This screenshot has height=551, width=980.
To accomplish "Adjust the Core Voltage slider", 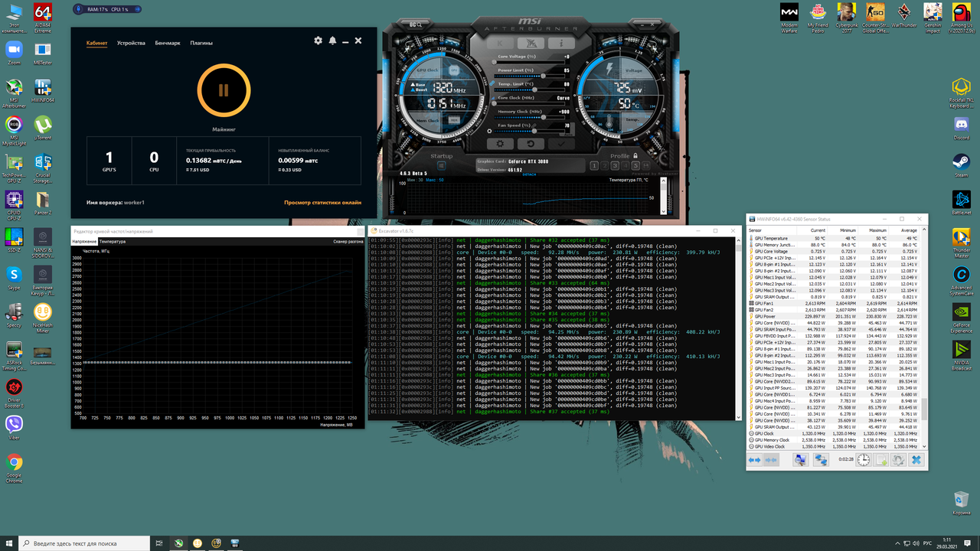I will (529, 62).
